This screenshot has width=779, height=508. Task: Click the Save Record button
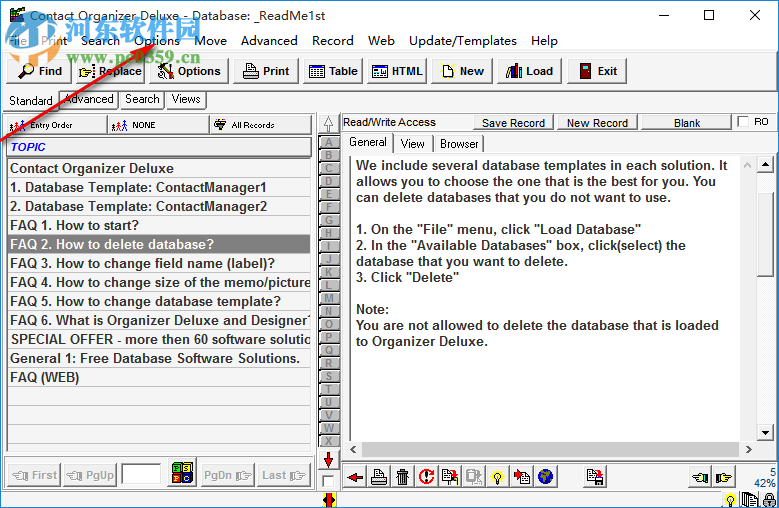(513, 123)
